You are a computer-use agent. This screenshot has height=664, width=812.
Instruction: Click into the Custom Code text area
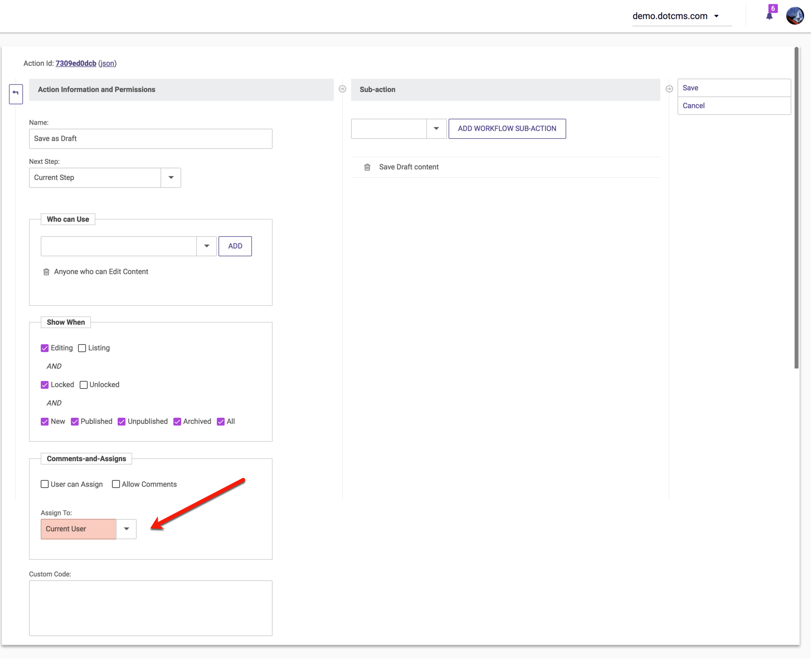click(150, 608)
